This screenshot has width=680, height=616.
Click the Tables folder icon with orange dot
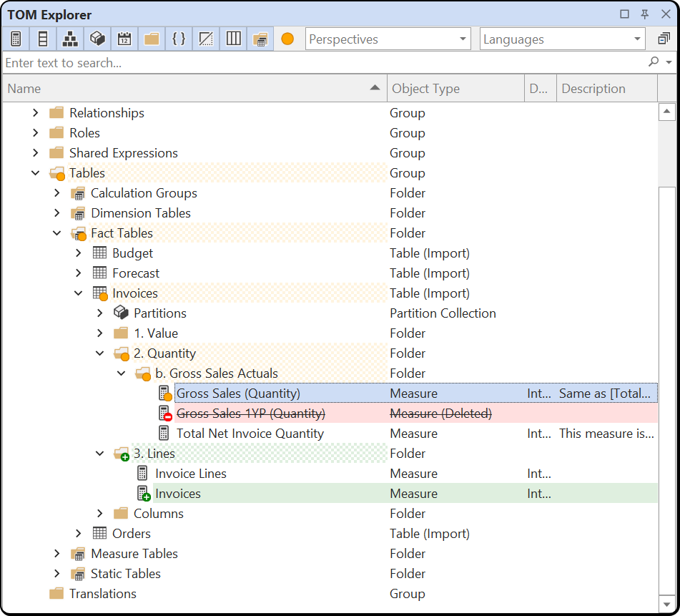(x=56, y=174)
